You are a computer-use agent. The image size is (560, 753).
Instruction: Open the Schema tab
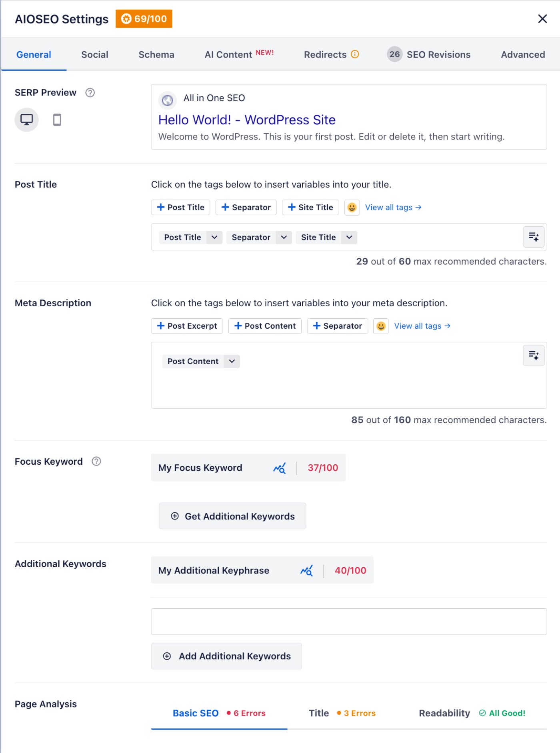[x=156, y=55]
